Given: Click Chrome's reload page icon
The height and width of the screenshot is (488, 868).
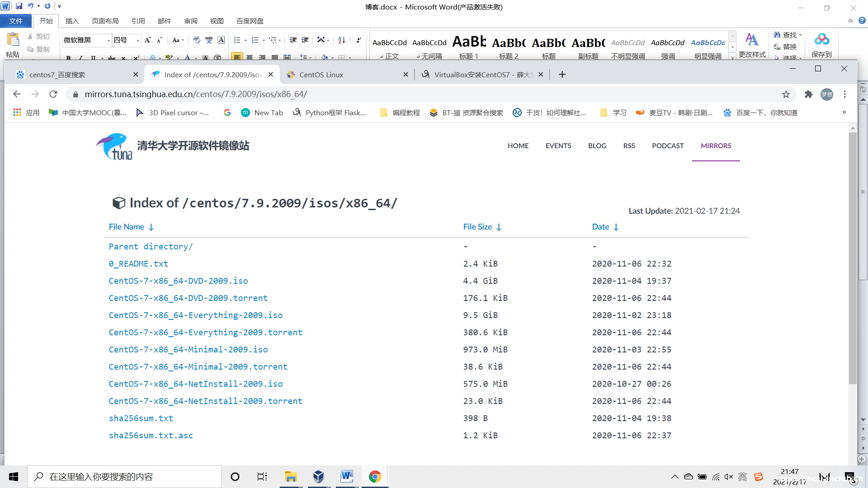Looking at the screenshot, I should point(53,94).
